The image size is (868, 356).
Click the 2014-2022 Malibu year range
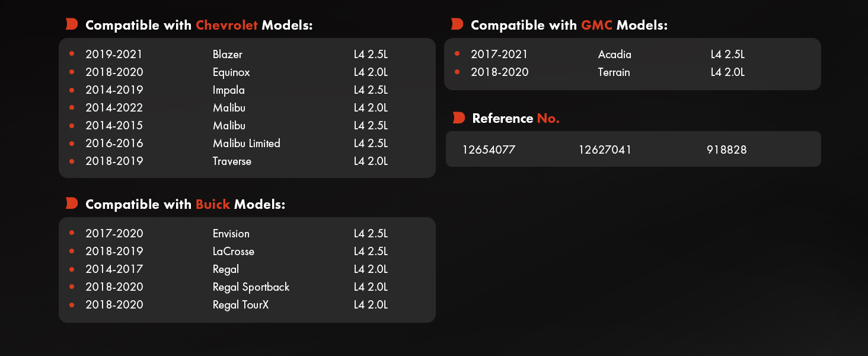point(114,108)
